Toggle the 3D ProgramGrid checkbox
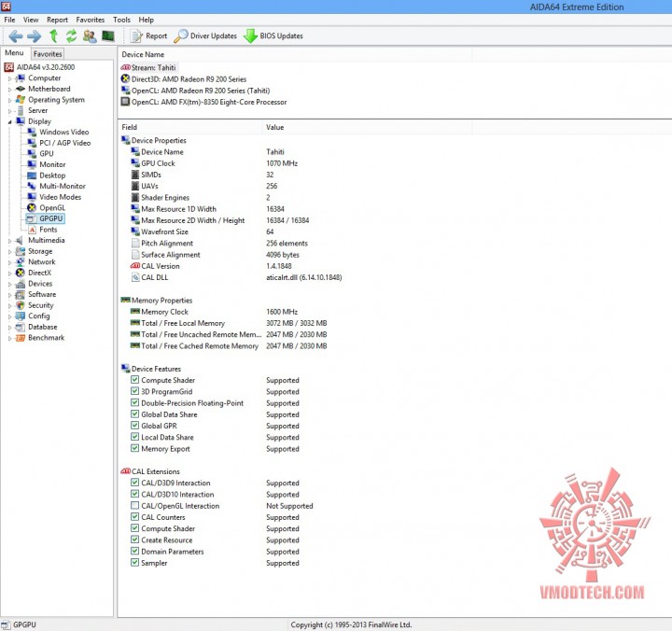 (134, 391)
